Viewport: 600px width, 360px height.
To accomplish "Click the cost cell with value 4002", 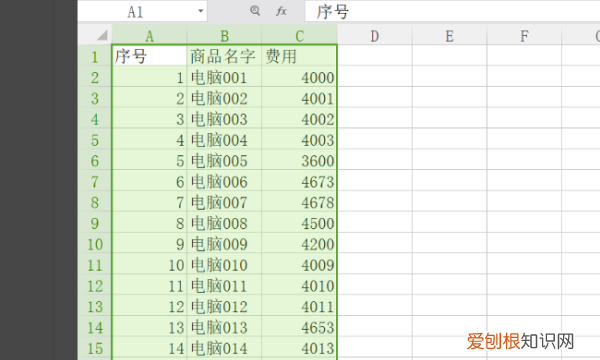I will click(x=299, y=119).
